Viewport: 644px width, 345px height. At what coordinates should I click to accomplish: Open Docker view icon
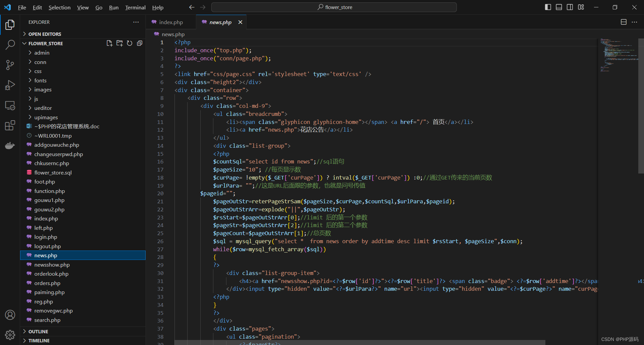[10, 146]
